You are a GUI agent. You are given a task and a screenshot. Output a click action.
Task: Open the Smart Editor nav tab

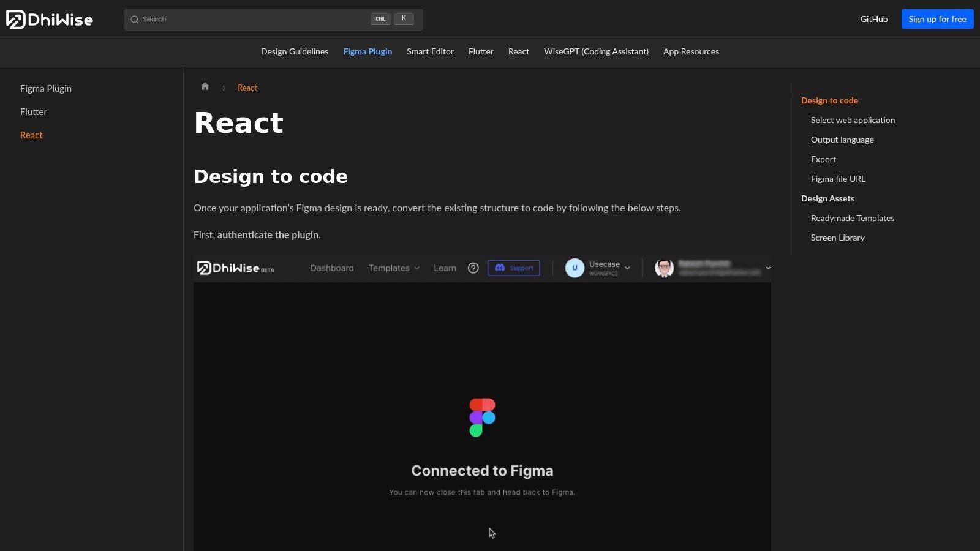[430, 52]
